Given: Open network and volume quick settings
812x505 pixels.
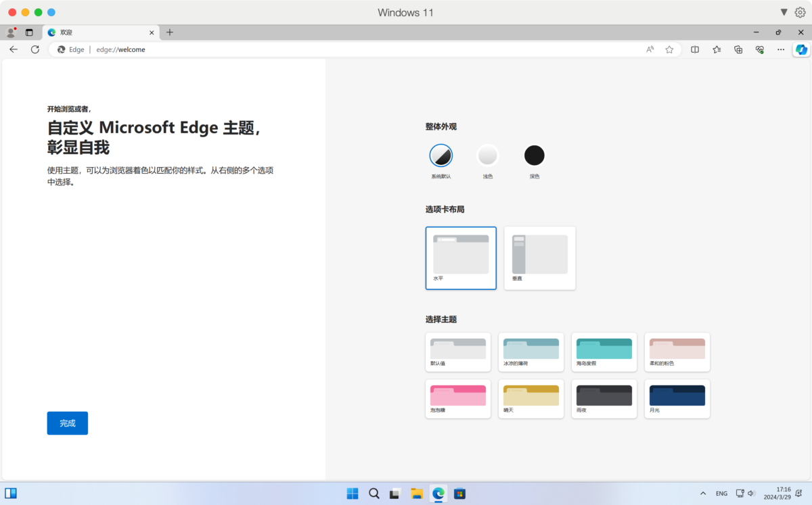Looking at the screenshot, I should click(745, 494).
